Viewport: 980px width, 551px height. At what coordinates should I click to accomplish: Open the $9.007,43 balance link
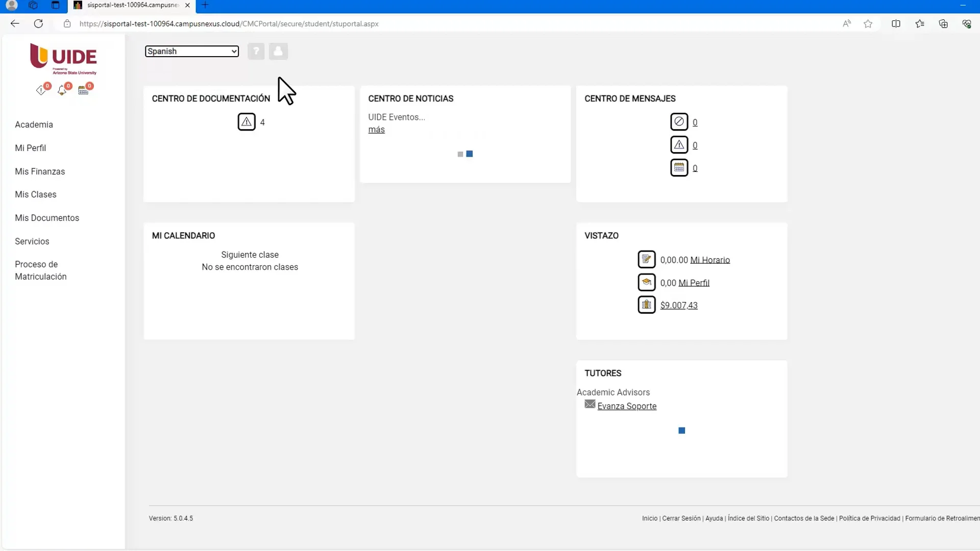tap(678, 305)
